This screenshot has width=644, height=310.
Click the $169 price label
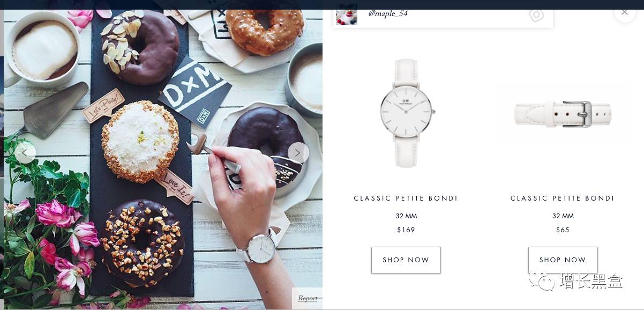(406, 230)
